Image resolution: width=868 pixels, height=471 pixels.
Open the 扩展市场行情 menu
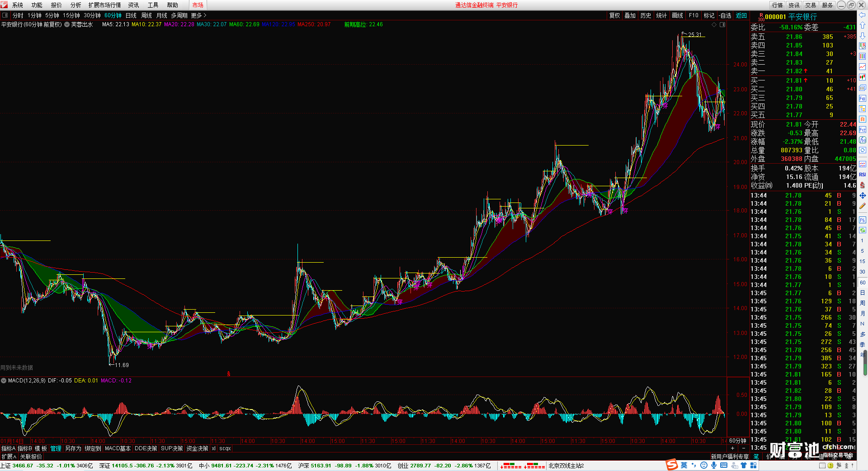pyautogui.click(x=105, y=5)
